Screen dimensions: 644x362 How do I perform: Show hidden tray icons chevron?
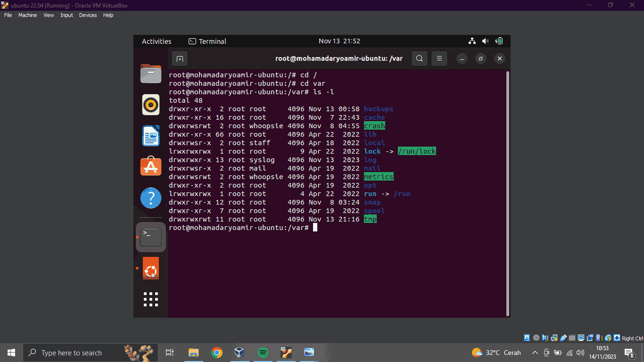[535, 353]
